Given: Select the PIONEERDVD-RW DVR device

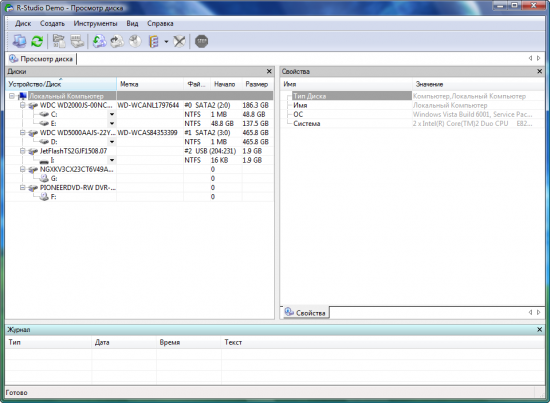Looking at the screenshot, I should tap(78, 188).
